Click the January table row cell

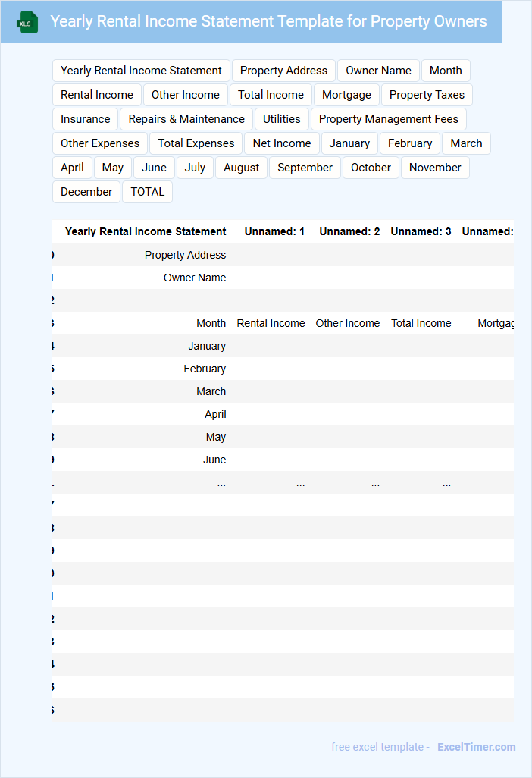(x=207, y=347)
